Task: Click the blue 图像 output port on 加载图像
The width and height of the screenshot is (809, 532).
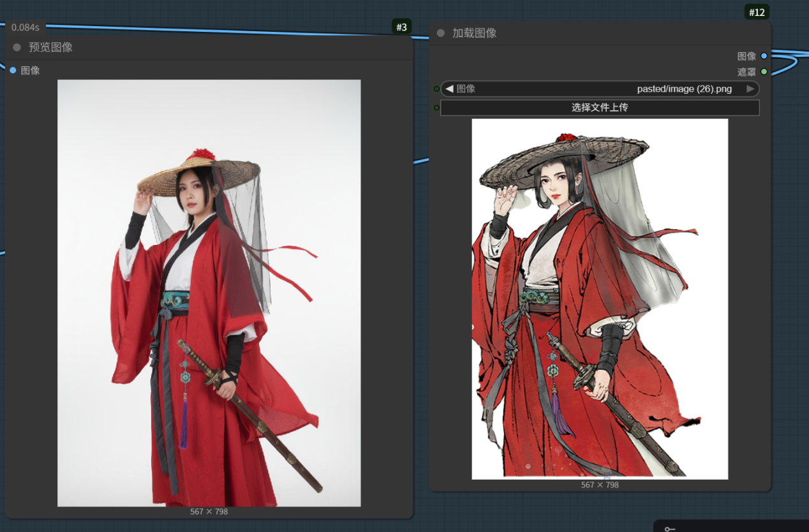Action: point(764,56)
